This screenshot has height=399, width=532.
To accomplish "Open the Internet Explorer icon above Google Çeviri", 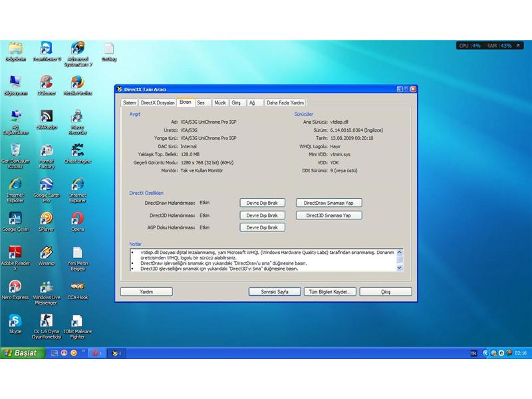I will [x=15, y=190].
